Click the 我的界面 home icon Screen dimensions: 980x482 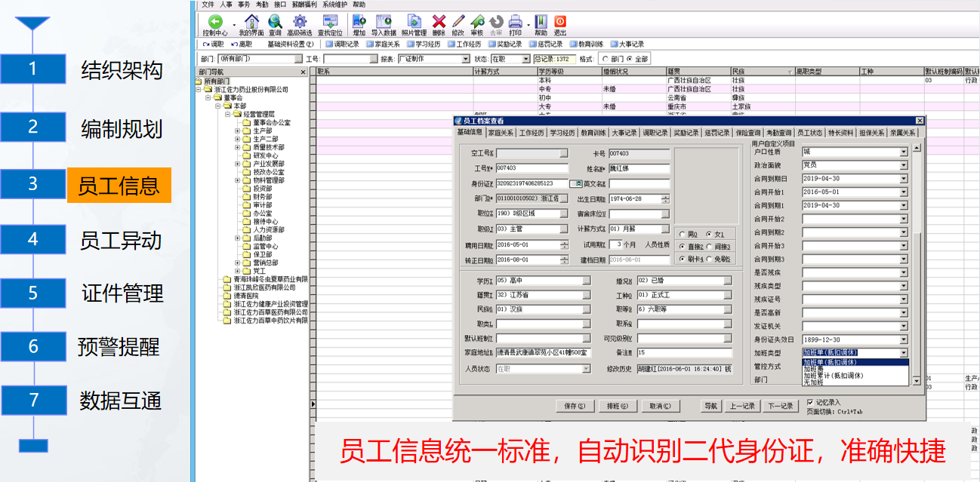251,23
